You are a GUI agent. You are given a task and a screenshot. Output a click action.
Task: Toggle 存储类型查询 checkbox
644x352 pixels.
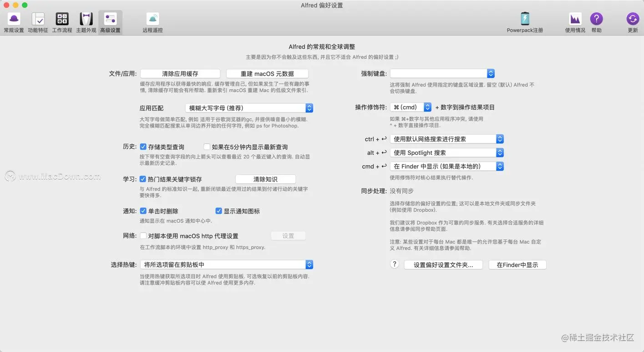pyautogui.click(x=143, y=147)
